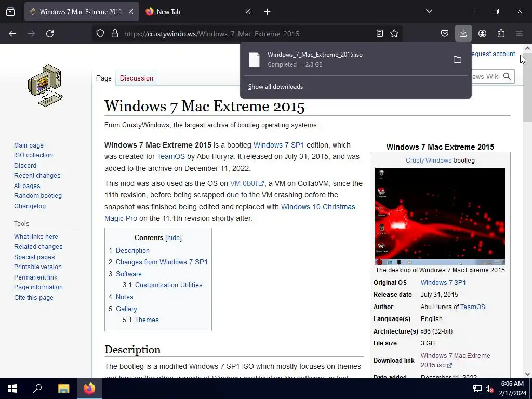Viewport: 532px width, 399px height.
Task: Show downloaded ISO in folder
Action: tap(457, 60)
